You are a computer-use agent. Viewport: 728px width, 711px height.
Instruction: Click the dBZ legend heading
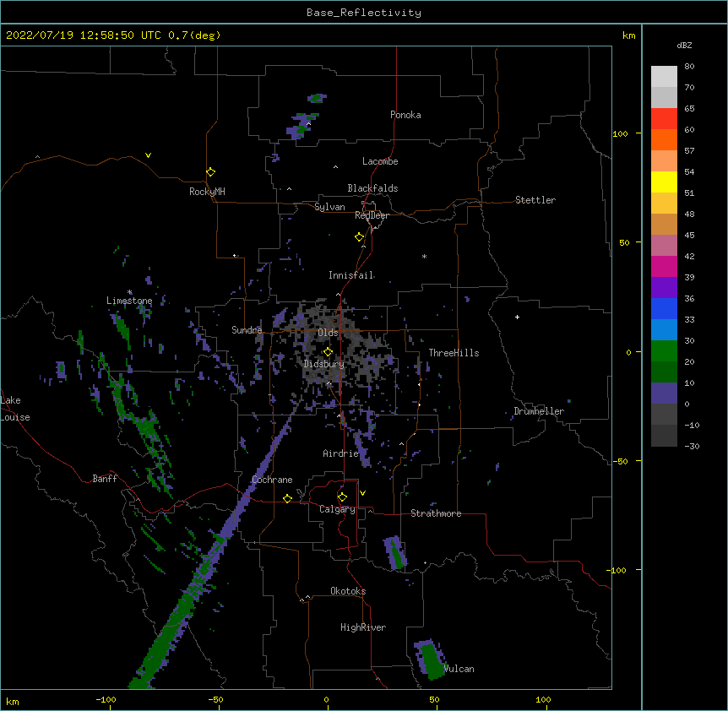(684, 46)
